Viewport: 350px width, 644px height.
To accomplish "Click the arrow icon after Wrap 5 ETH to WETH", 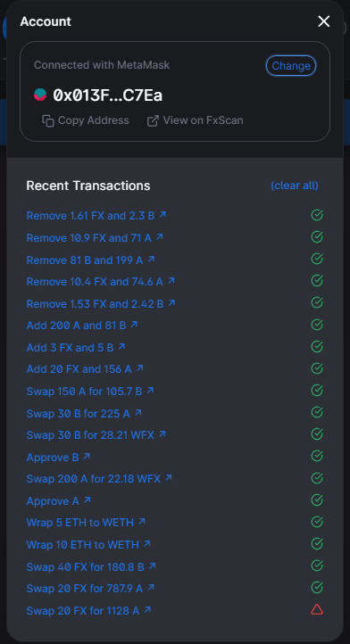I will 142,522.
